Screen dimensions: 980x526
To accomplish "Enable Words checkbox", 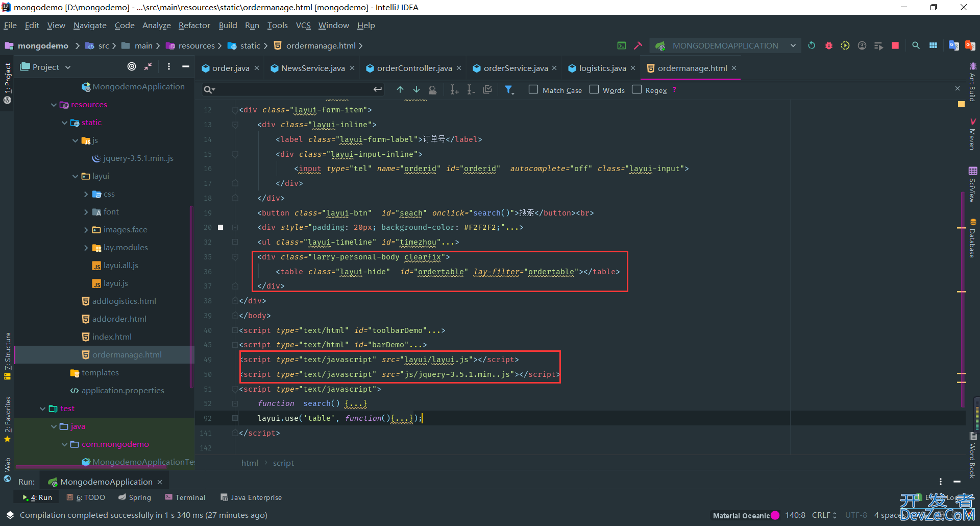I will point(594,89).
